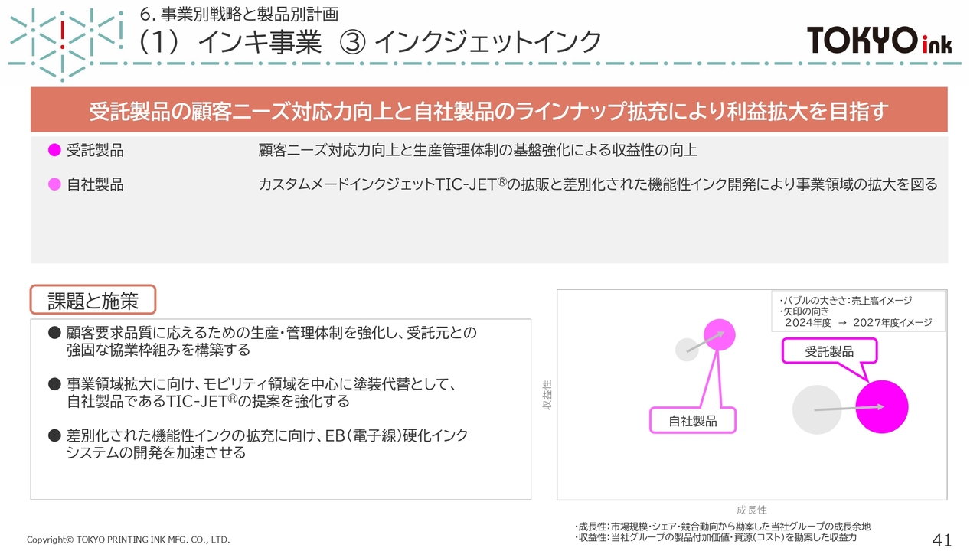The width and height of the screenshot is (980, 551).
Task: Click the 課題と施策 heading box
Action: tap(93, 300)
